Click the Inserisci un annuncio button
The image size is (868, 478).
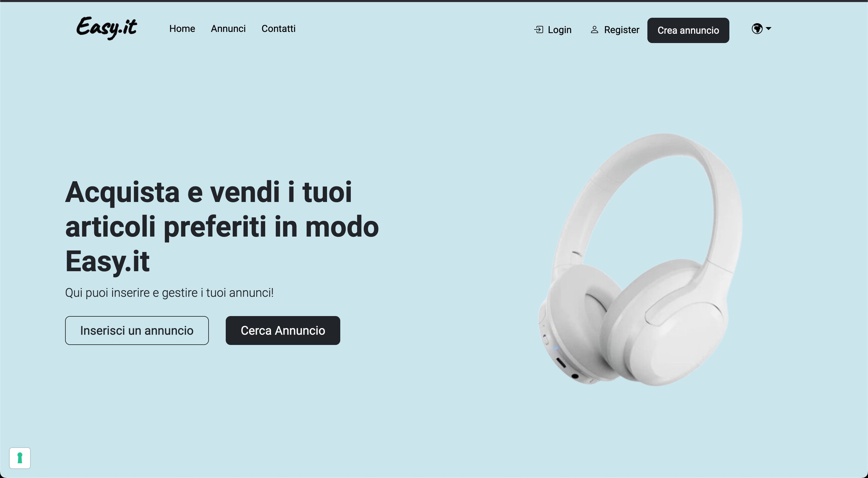[137, 330]
